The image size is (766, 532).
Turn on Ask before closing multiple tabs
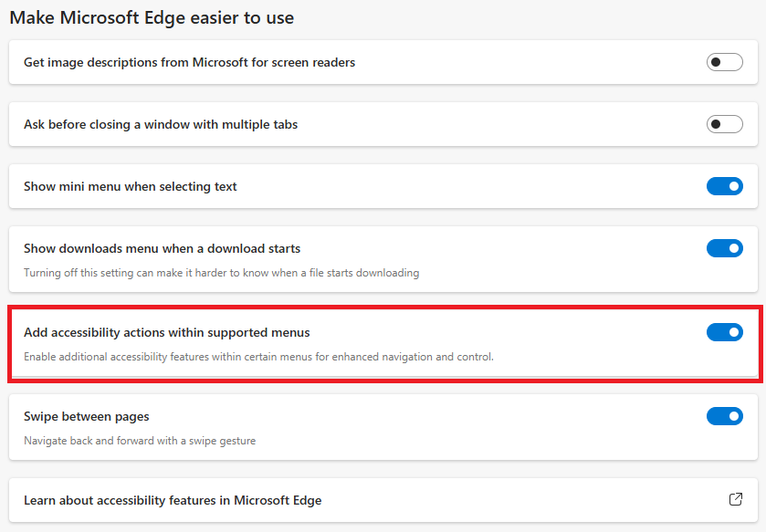click(725, 124)
